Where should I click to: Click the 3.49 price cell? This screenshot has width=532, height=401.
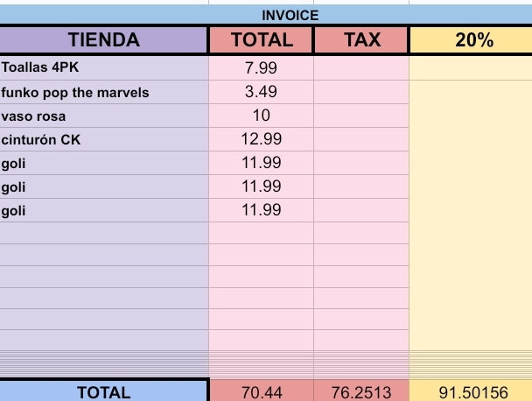tap(261, 92)
